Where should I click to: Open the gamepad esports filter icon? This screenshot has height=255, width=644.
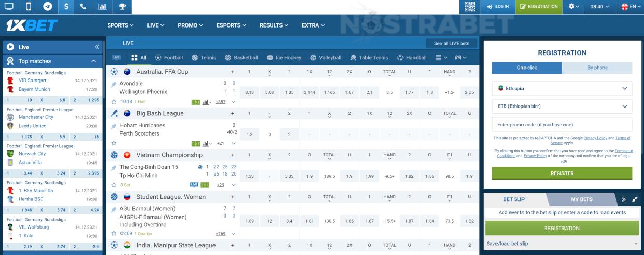461,58
